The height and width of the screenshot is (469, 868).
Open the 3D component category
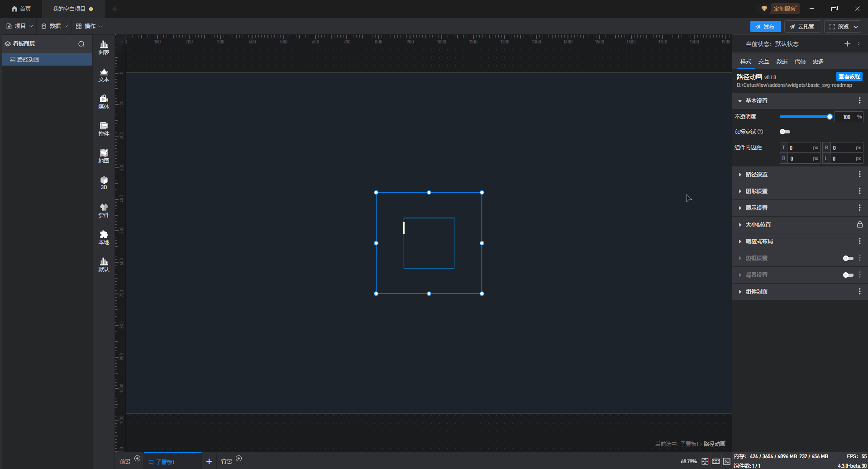(104, 183)
